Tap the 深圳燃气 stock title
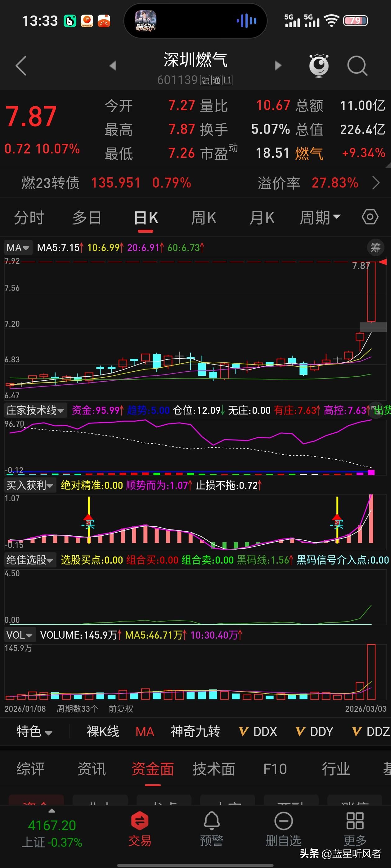The width and height of the screenshot is (391, 868). coord(195,60)
